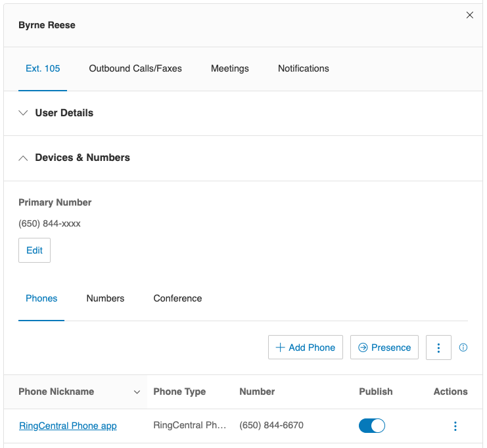Select the Phones sub-tab

41,298
